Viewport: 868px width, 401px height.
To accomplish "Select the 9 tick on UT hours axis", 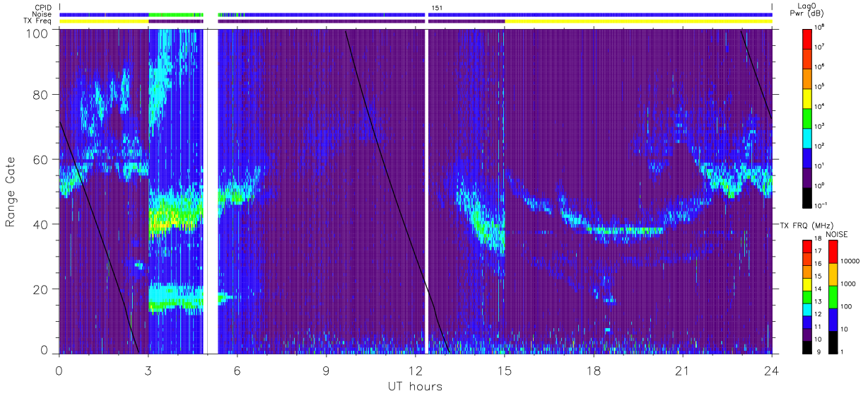I will point(327,371).
